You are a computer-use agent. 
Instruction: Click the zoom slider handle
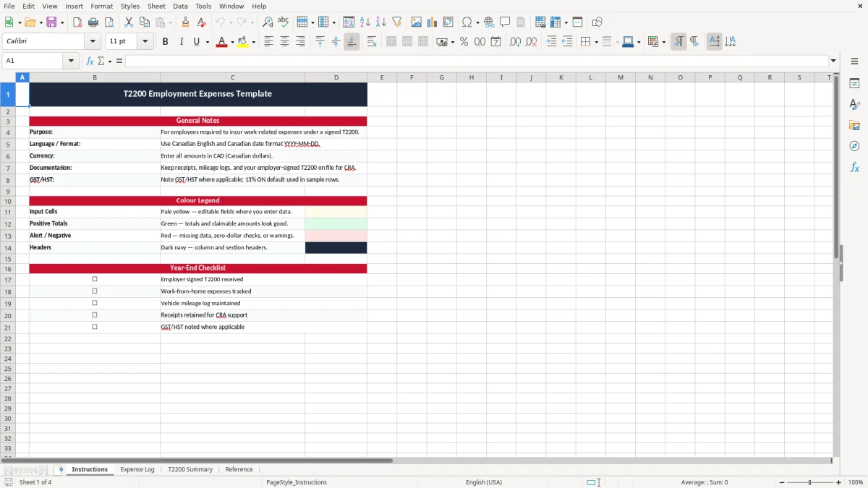click(810, 482)
